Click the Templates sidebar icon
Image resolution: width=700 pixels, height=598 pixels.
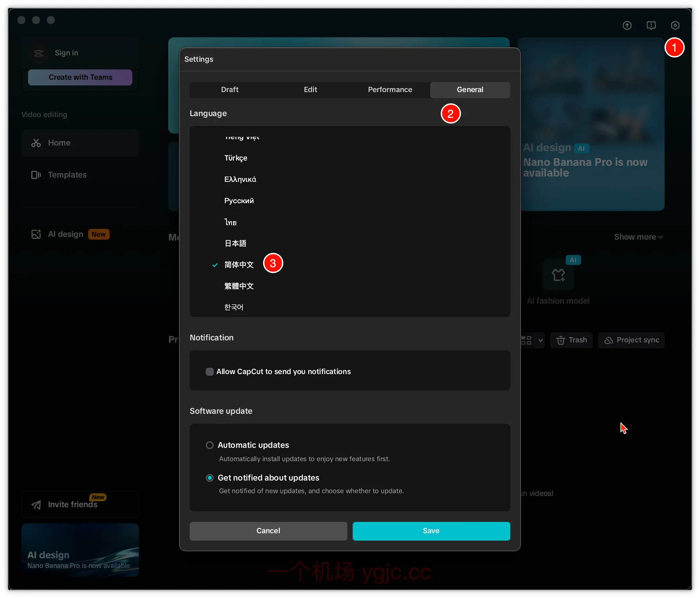36,175
